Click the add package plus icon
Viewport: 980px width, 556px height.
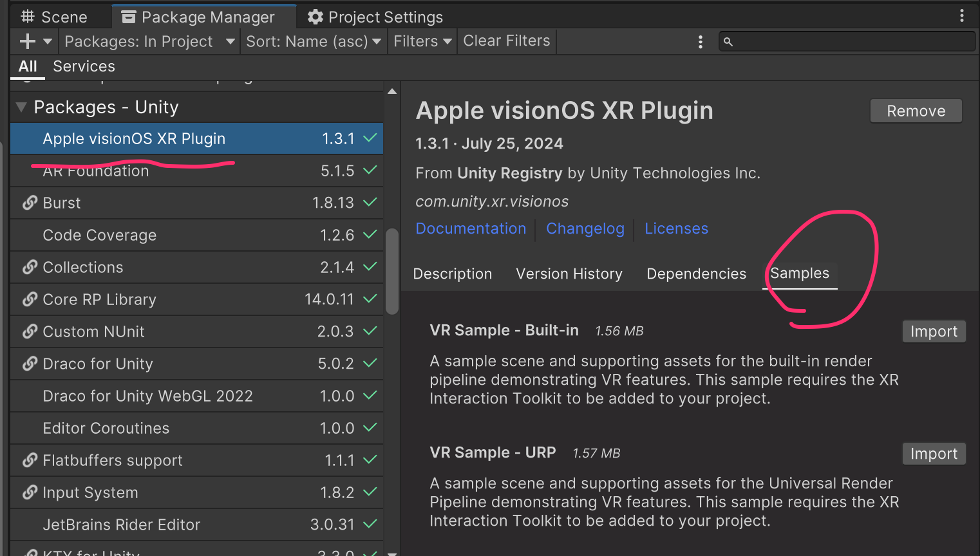click(x=28, y=42)
